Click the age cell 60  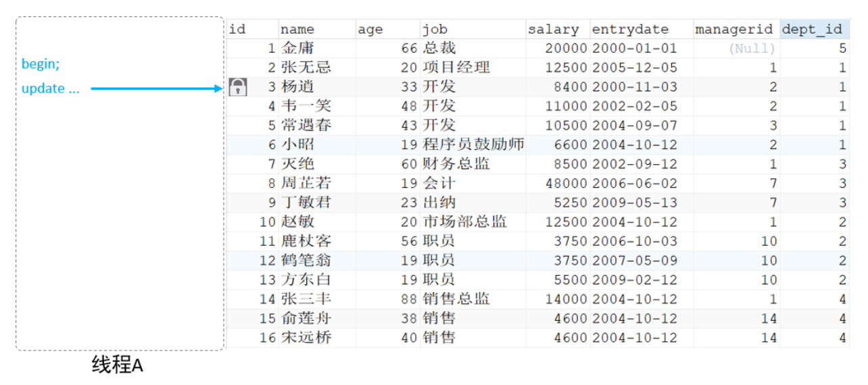pyautogui.click(x=409, y=164)
